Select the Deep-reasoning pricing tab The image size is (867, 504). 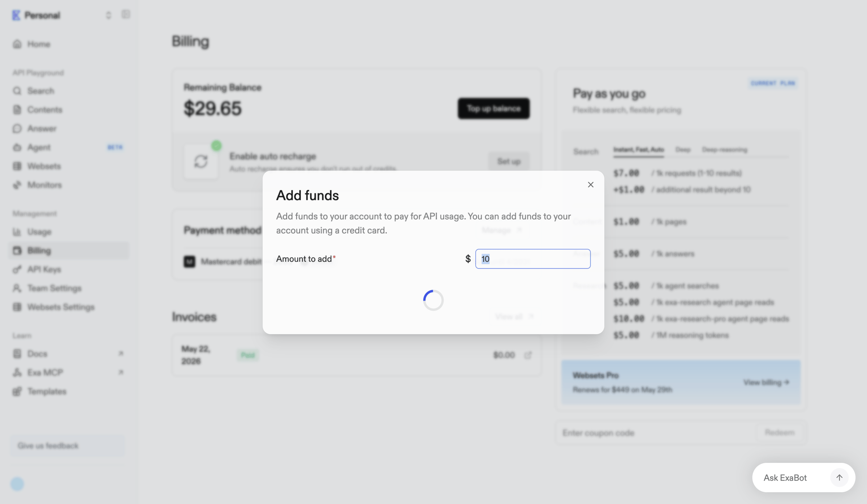click(724, 150)
